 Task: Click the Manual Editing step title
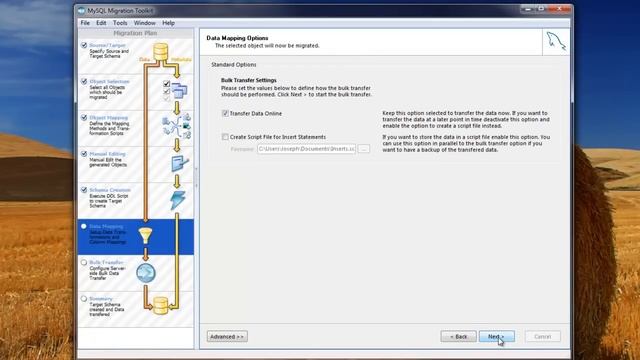[107, 154]
